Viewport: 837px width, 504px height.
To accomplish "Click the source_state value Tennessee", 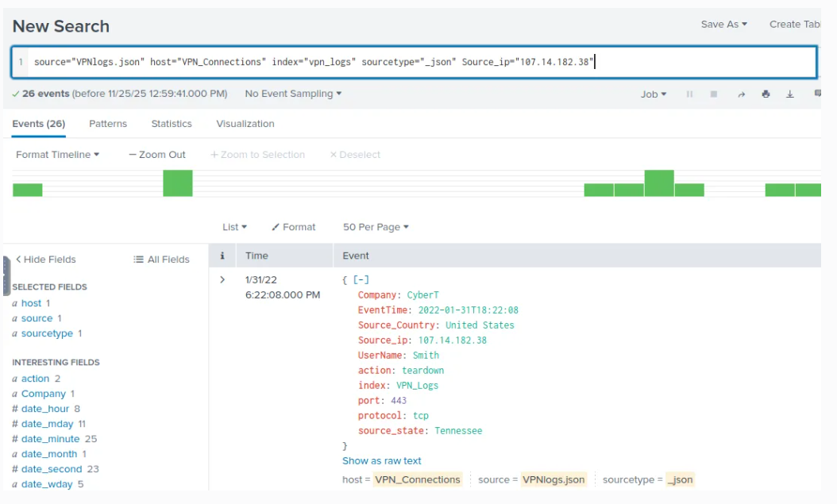I will tap(458, 431).
